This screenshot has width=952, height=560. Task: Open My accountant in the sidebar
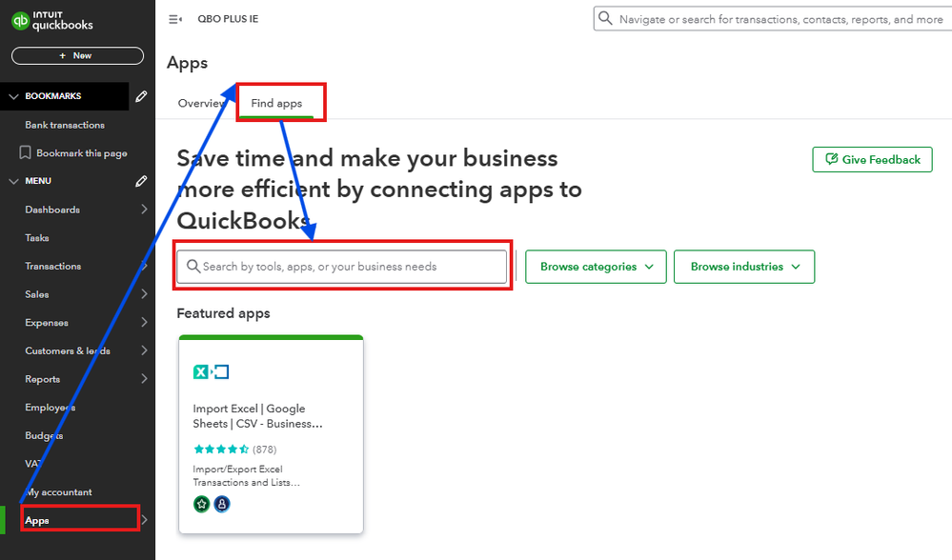(x=59, y=492)
